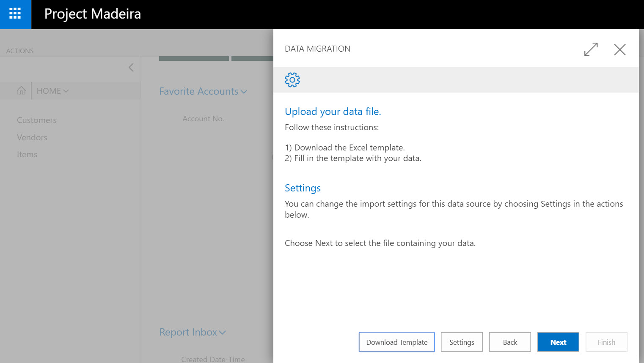Open the app launcher waffle icon

click(x=15, y=14)
